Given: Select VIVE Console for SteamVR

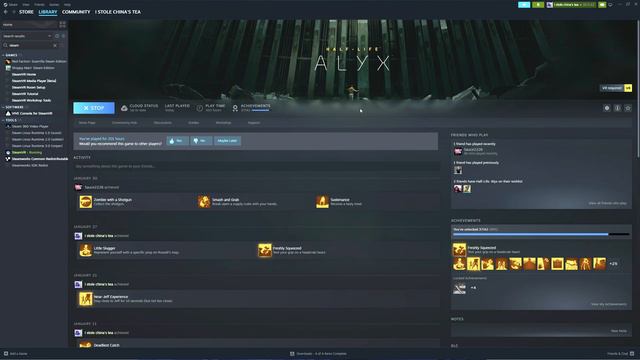Looking at the screenshot, I should 32,113.
